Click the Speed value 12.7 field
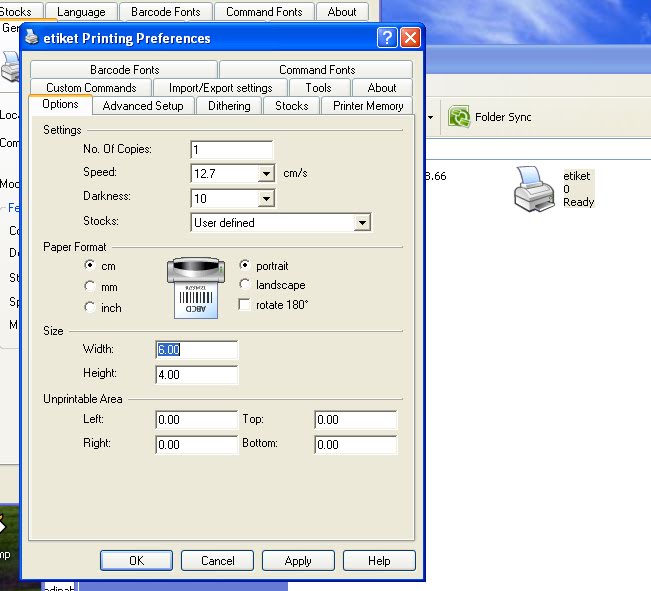Viewport: 651px width, 591px height. tap(225, 174)
